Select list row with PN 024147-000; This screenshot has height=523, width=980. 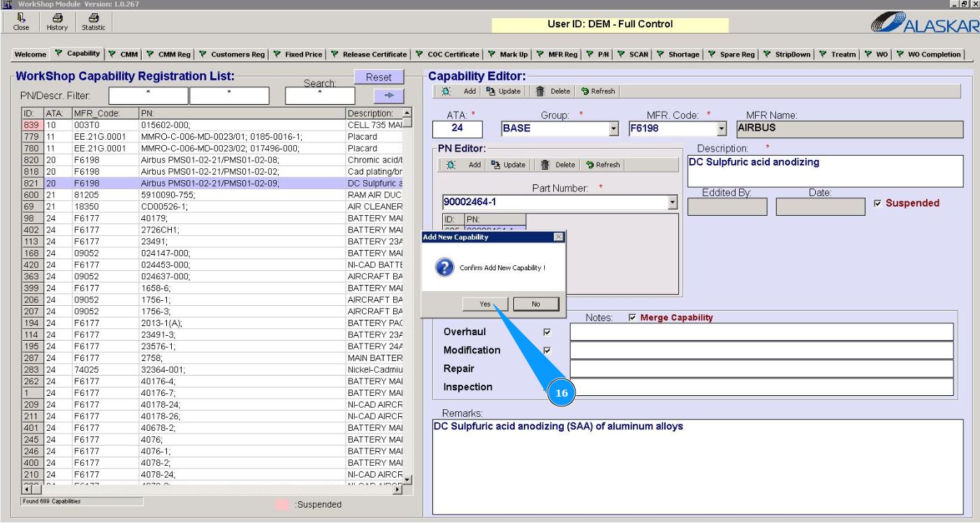tap(212, 253)
